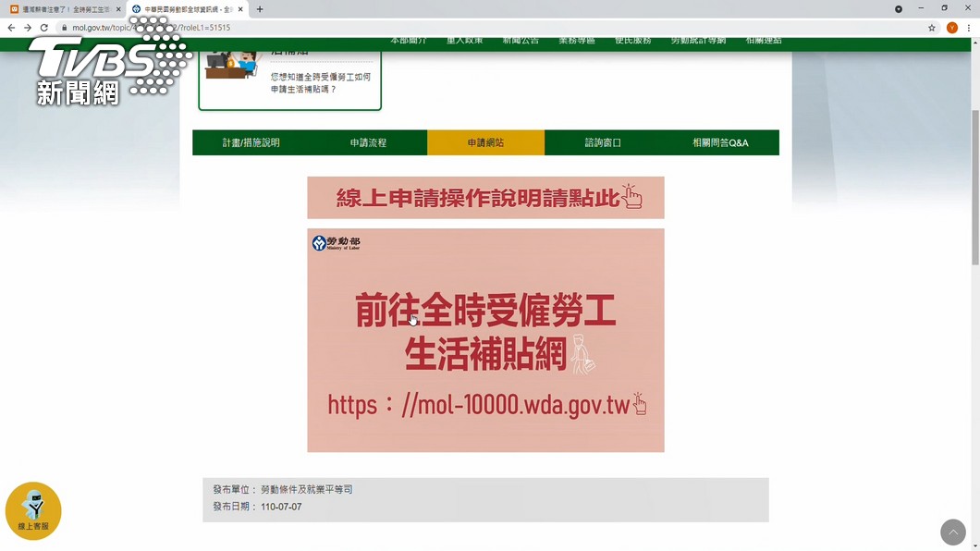Image resolution: width=980 pixels, height=551 pixels.
Task: Click the 發布日期 110-07-07 text
Action: click(257, 507)
